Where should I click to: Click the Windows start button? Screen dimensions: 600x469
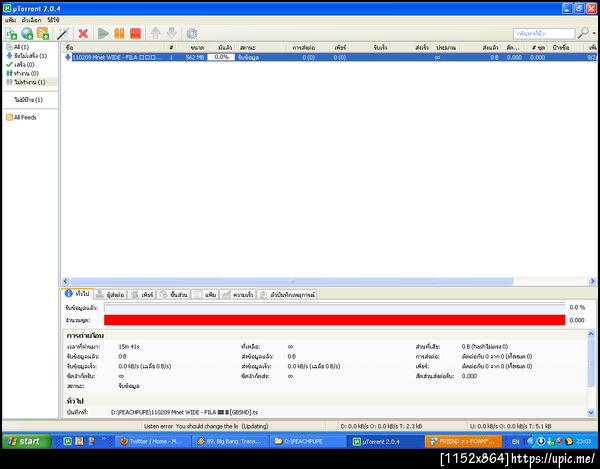(26, 441)
